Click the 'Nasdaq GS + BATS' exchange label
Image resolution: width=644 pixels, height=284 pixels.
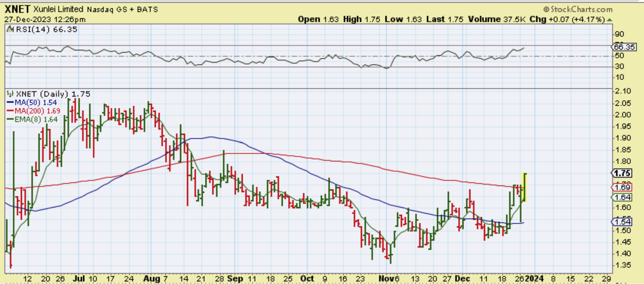pyautogui.click(x=122, y=10)
